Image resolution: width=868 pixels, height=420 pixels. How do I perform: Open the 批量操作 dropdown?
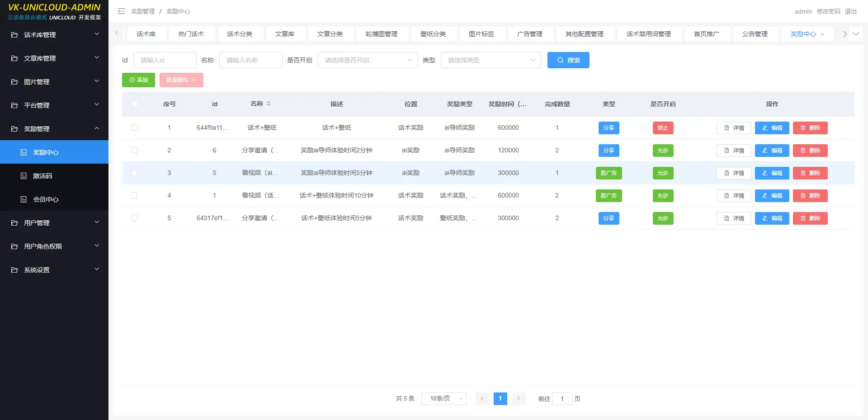point(181,80)
